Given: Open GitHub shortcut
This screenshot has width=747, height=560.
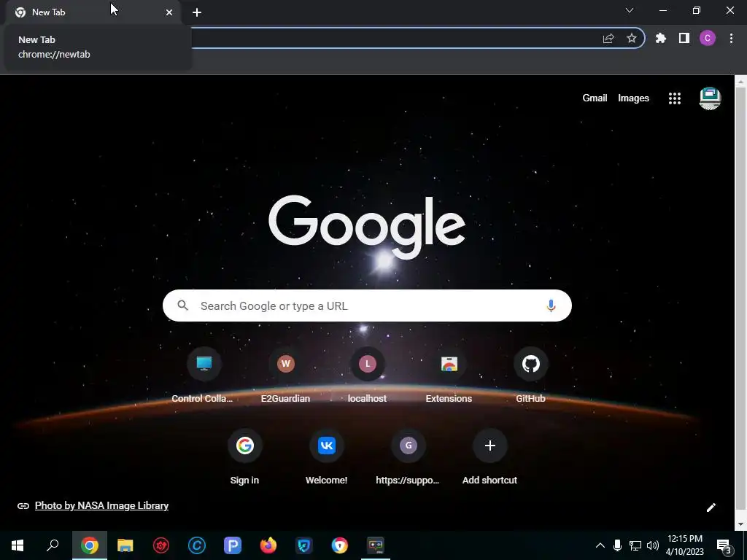Looking at the screenshot, I should [x=531, y=376].
